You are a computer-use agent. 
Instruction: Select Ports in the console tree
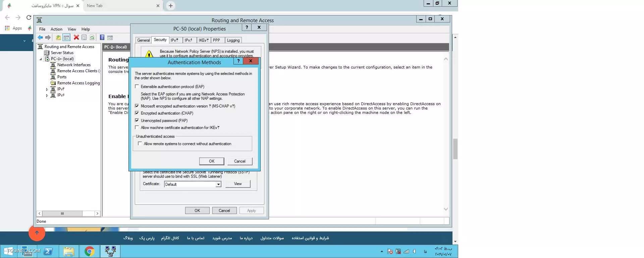pos(62,77)
